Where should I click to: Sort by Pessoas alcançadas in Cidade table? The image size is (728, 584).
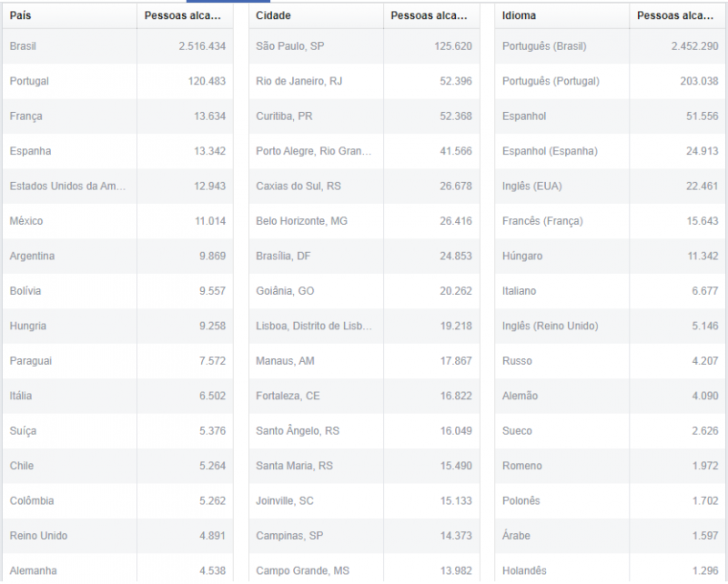[430, 15]
